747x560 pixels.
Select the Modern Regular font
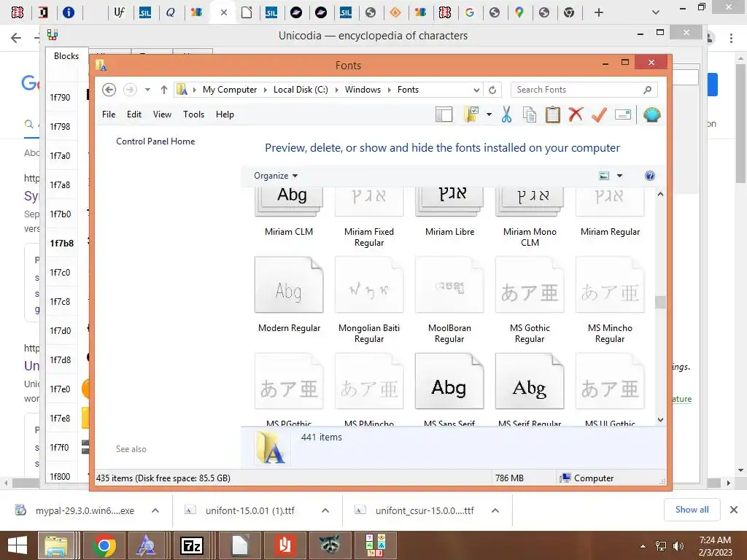pyautogui.click(x=289, y=295)
